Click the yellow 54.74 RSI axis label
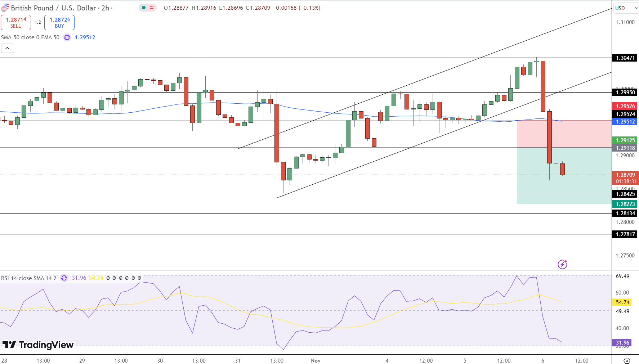This screenshot has height=364, width=639. coord(622,302)
